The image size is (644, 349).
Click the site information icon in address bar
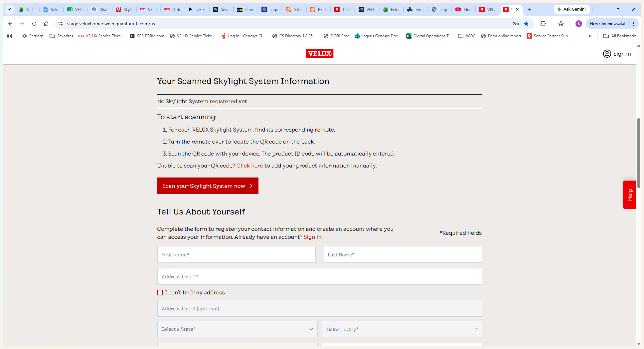tap(61, 24)
